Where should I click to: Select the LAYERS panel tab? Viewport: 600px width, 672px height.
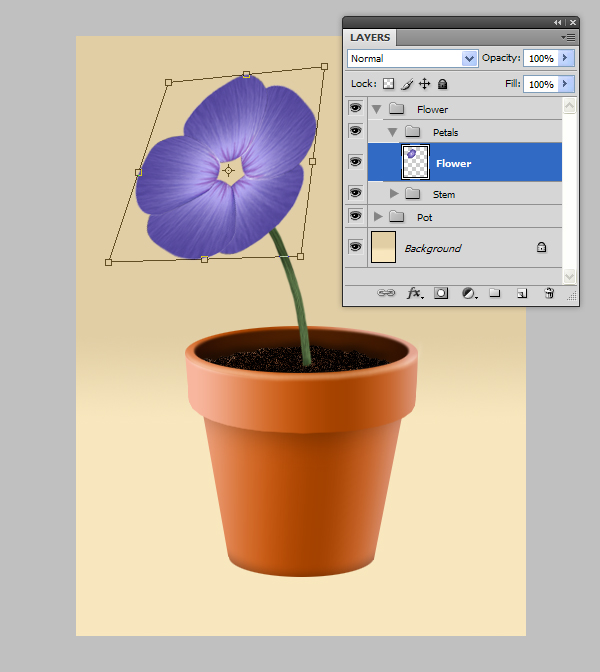click(x=370, y=37)
